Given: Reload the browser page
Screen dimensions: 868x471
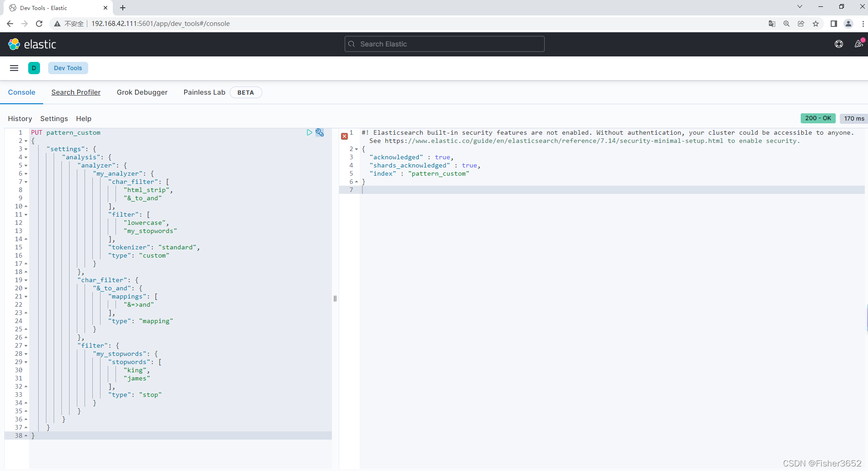Looking at the screenshot, I should 39,24.
